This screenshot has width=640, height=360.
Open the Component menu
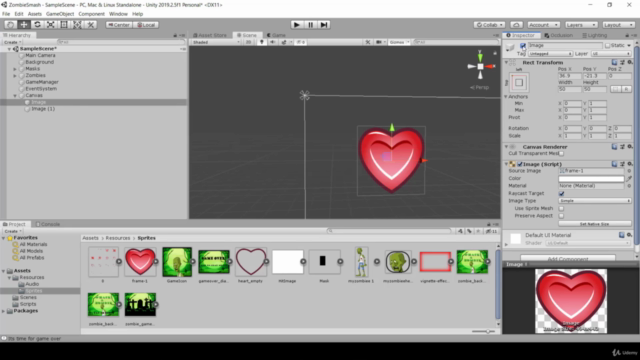click(91, 14)
